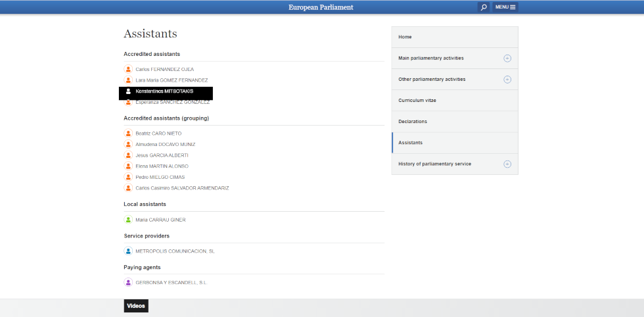Click the name Lara Maria GOMEZ FERNANDEZ

click(172, 80)
